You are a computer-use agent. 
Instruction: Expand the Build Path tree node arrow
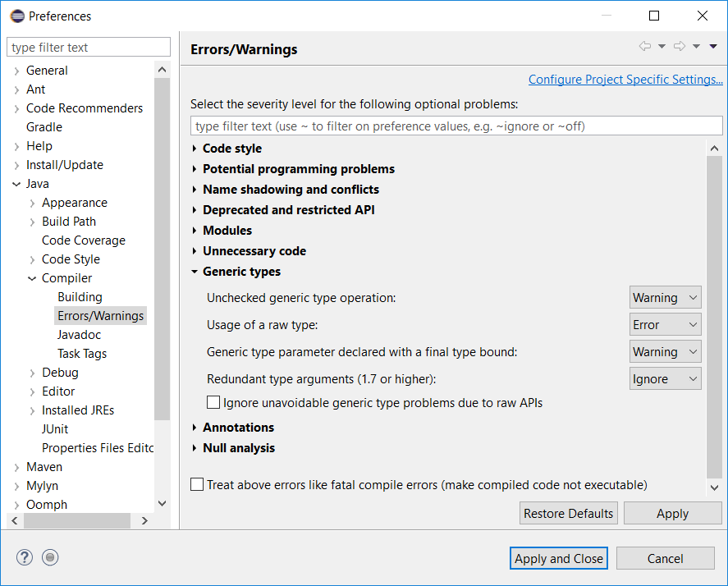tap(32, 222)
